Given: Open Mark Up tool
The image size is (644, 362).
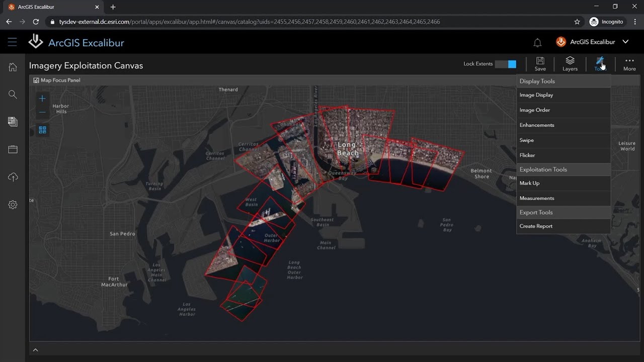Looking at the screenshot, I should (563, 183).
